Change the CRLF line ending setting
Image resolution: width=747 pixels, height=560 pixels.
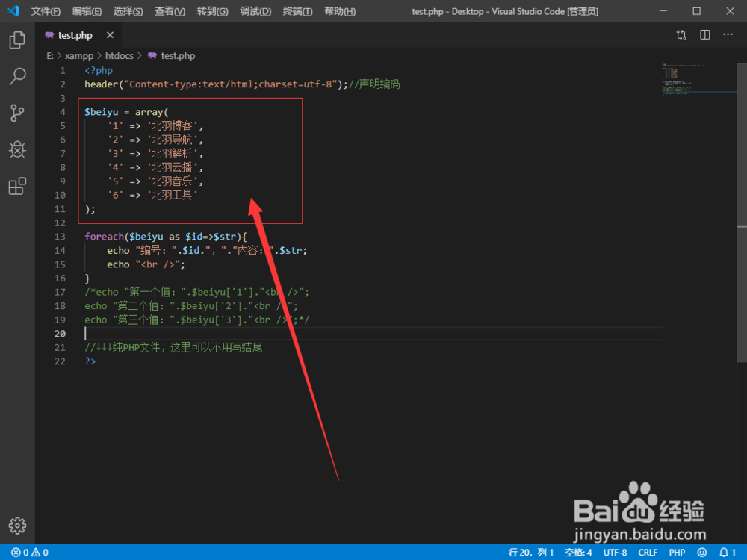pyautogui.click(x=648, y=553)
